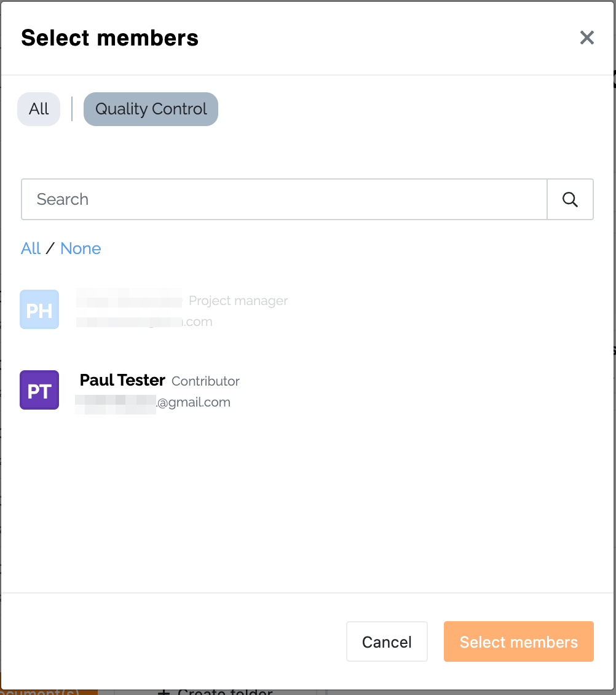Choose the Quality Control filter chip
This screenshot has height=695, width=616.
151,109
